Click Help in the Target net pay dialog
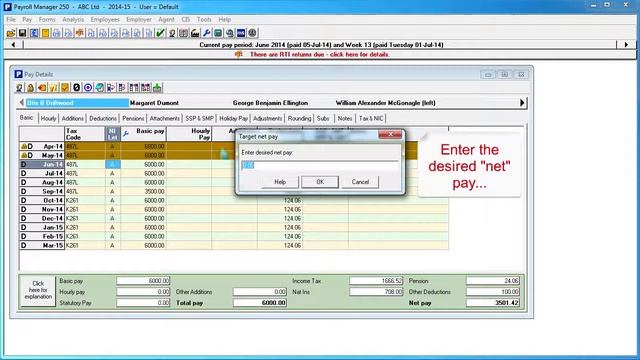 [280, 182]
